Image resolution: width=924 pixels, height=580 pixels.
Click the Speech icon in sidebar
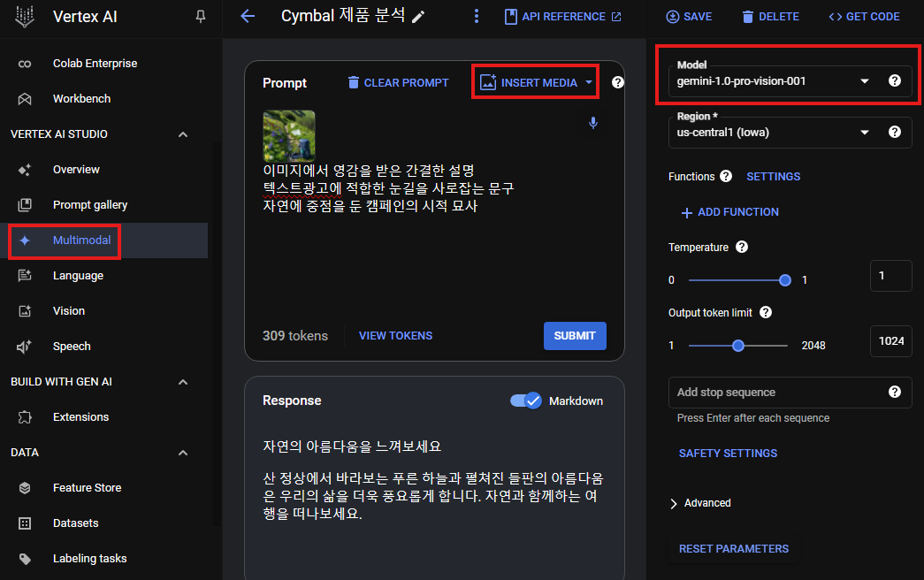(x=25, y=347)
